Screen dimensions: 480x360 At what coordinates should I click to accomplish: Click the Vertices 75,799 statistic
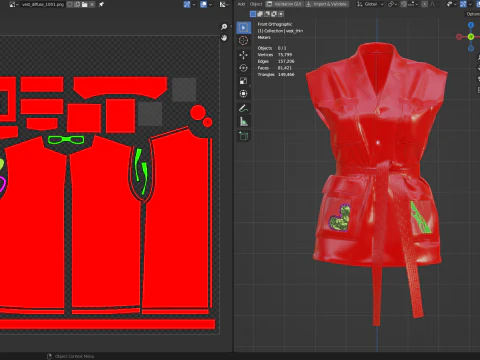[x=275, y=55]
